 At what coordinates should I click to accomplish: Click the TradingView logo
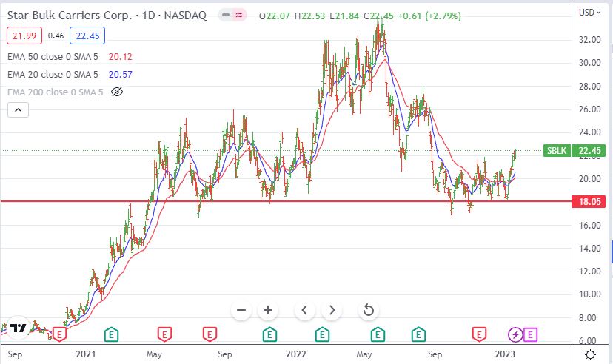(18, 327)
